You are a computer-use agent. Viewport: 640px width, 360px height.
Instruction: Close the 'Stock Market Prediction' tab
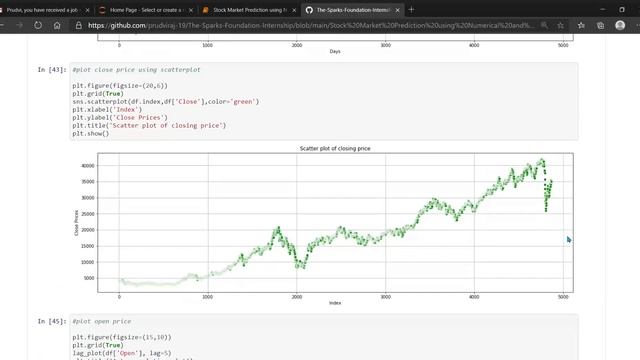pyautogui.click(x=294, y=10)
